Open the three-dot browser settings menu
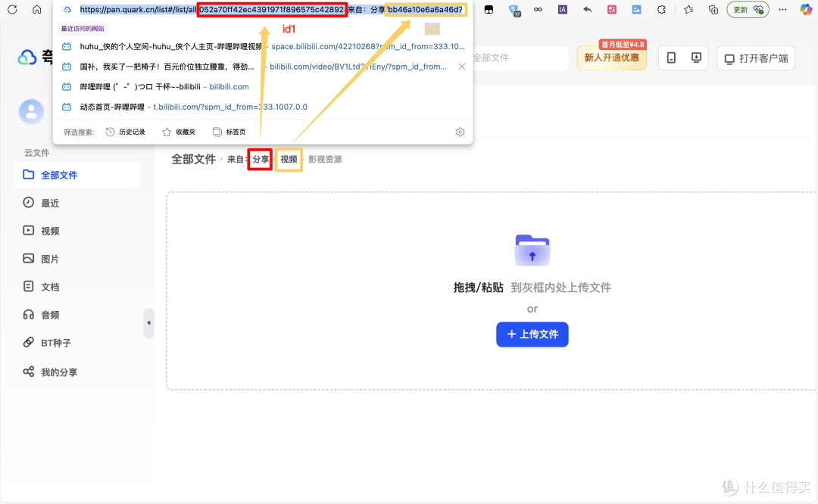Viewport: 818px width, 504px height. click(x=782, y=9)
